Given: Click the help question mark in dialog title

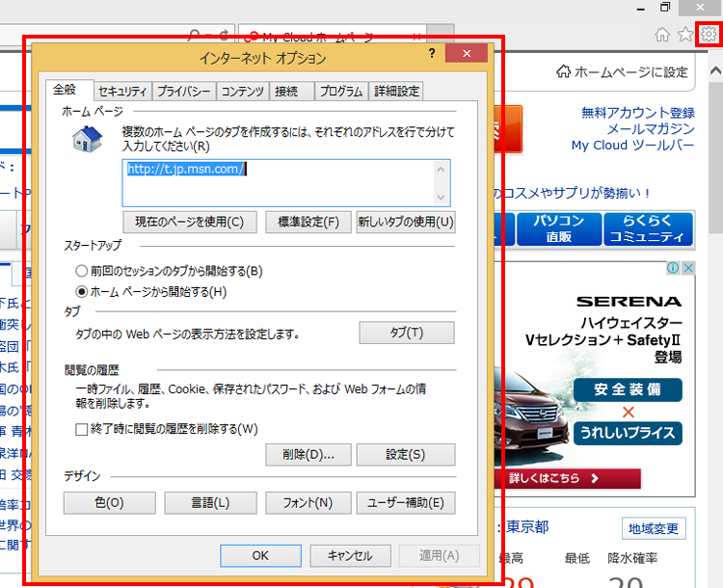Looking at the screenshot, I should tap(432, 54).
